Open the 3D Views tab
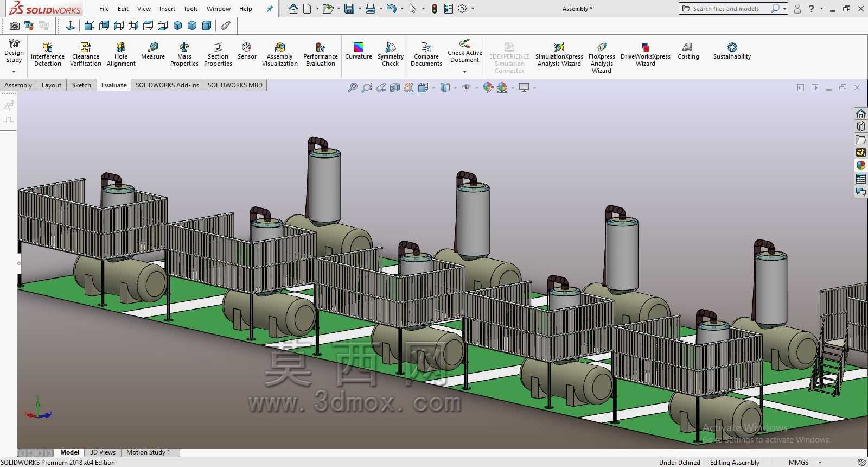 coord(103,452)
